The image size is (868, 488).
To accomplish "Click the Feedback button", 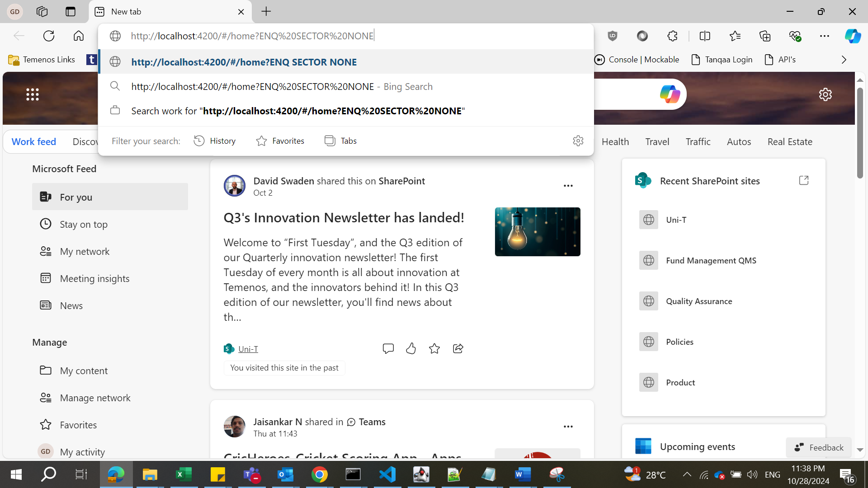I will (819, 447).
